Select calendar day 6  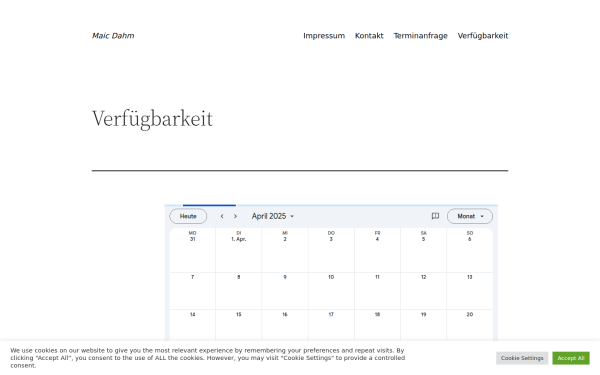coord(470,239)
